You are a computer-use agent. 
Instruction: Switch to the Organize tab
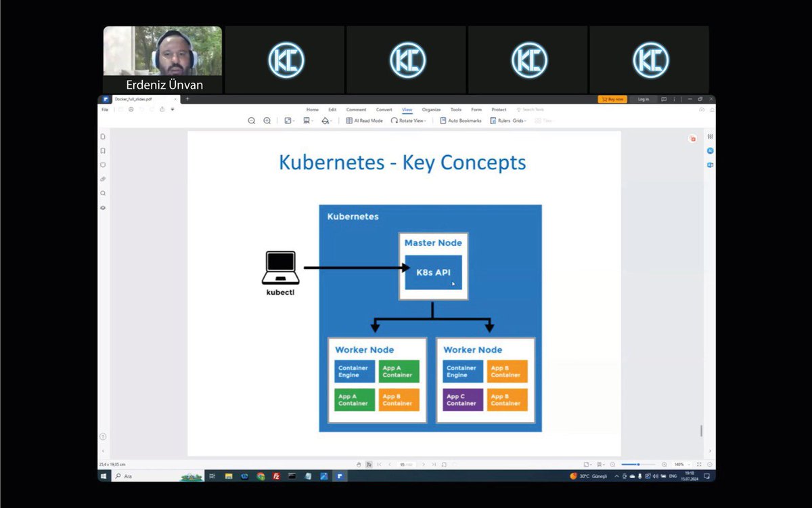(431, 109)
